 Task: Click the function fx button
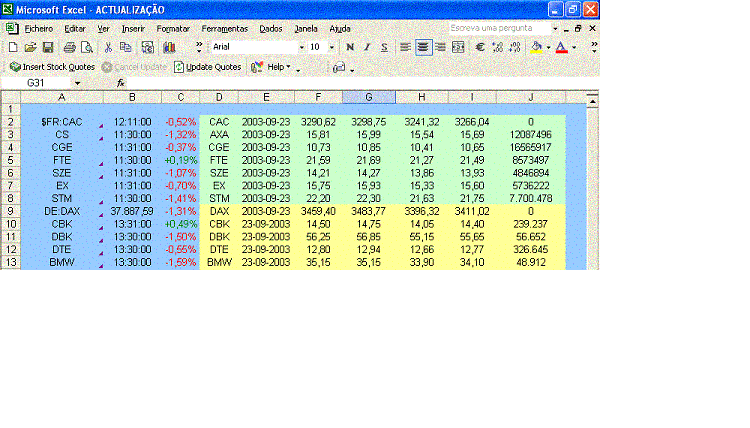click(121, 83)
